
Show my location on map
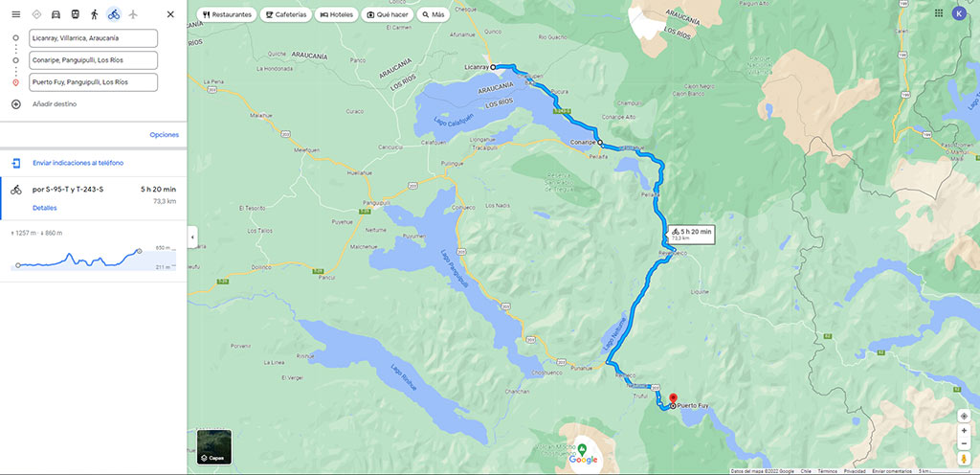pos(964,416)
